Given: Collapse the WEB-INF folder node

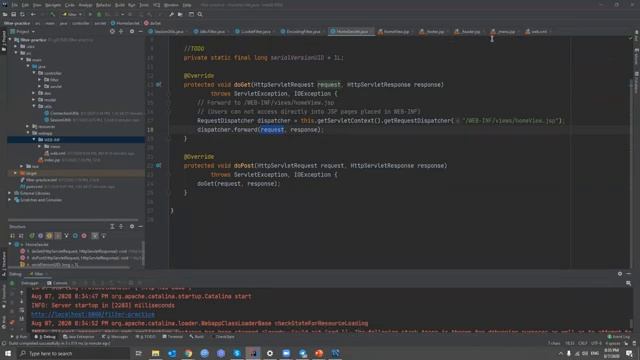Looking at the screenshot, I should tap(34, 140).
